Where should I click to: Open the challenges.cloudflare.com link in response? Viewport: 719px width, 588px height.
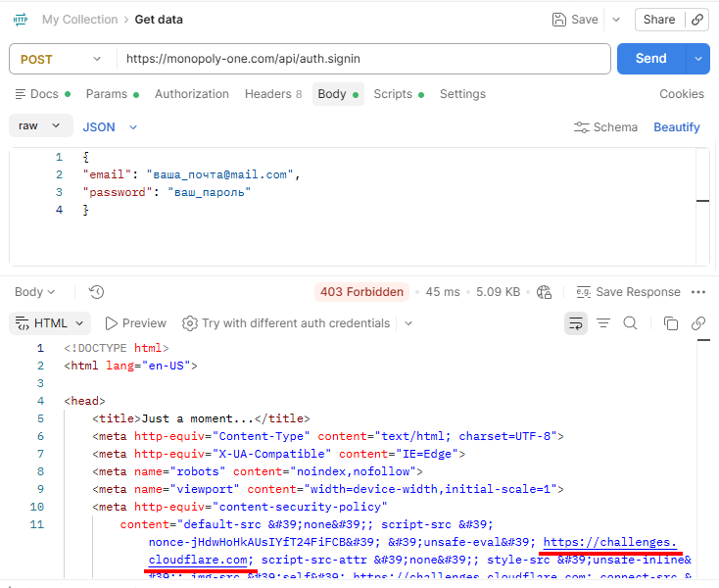(610, 543)
